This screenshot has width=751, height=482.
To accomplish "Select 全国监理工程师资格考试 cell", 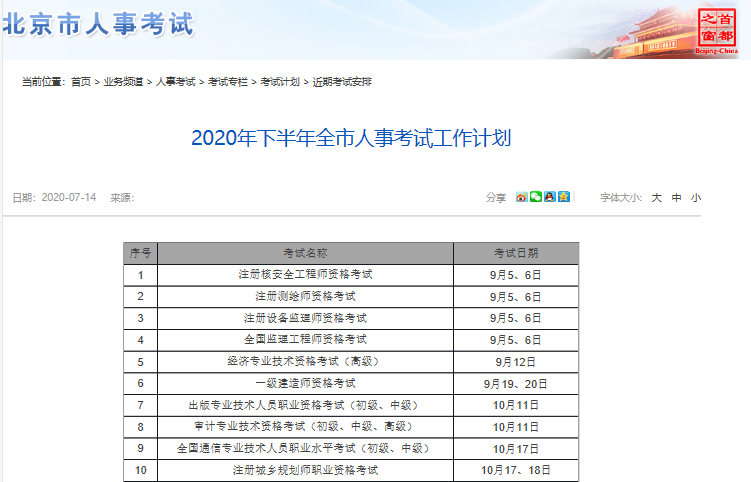I will pyautogui.click(x=306, y=340).
